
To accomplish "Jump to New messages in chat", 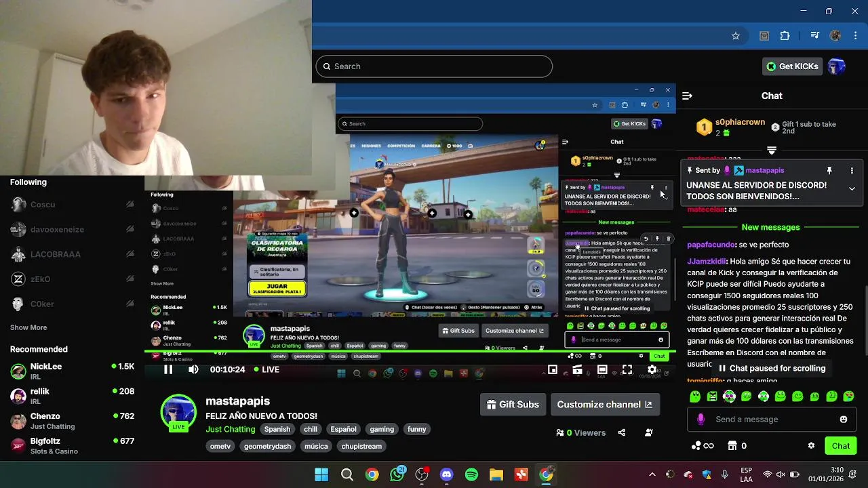I will pos(771,227).
